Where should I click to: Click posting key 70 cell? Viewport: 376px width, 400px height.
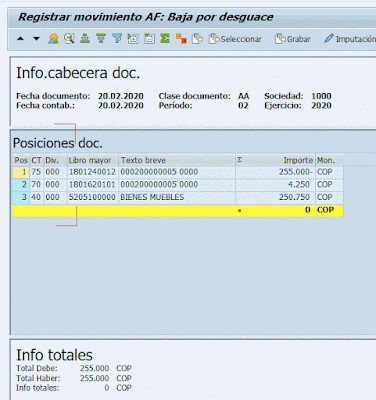(36, 185)
